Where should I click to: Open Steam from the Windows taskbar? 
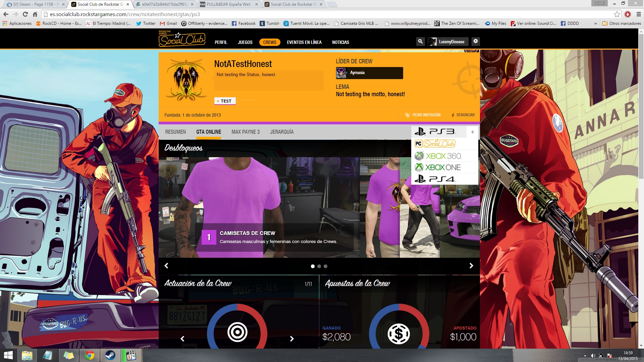click(x=110, y=355)
